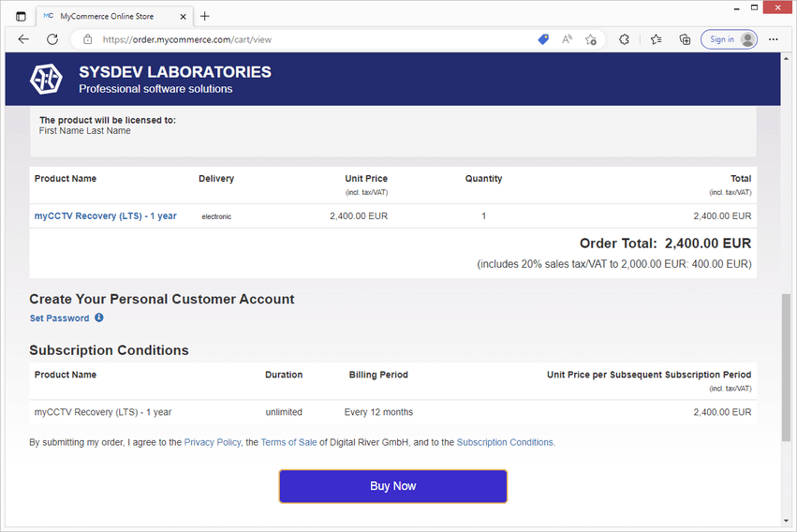Add this page to favorites star icon
Screen dimensions: 797x532
[591, 39]
